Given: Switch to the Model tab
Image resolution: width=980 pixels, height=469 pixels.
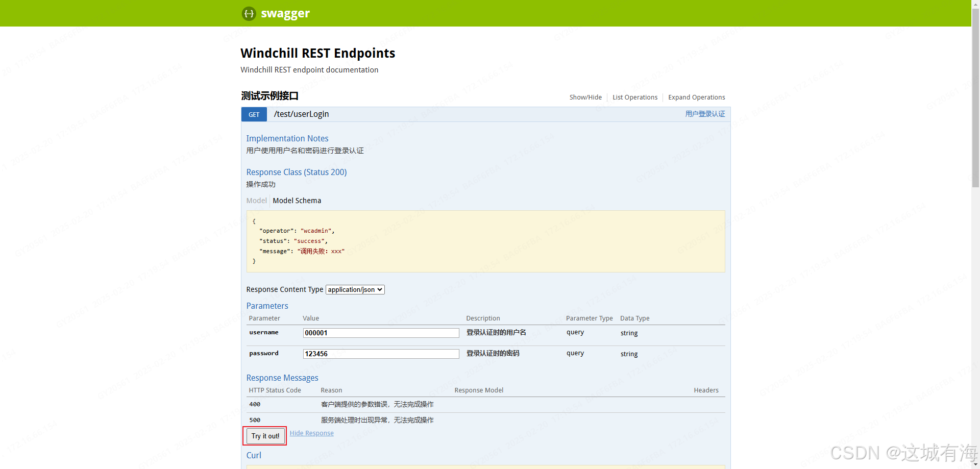Looking at the screenshot, I should pyautogui.click(x=256, y=201).
